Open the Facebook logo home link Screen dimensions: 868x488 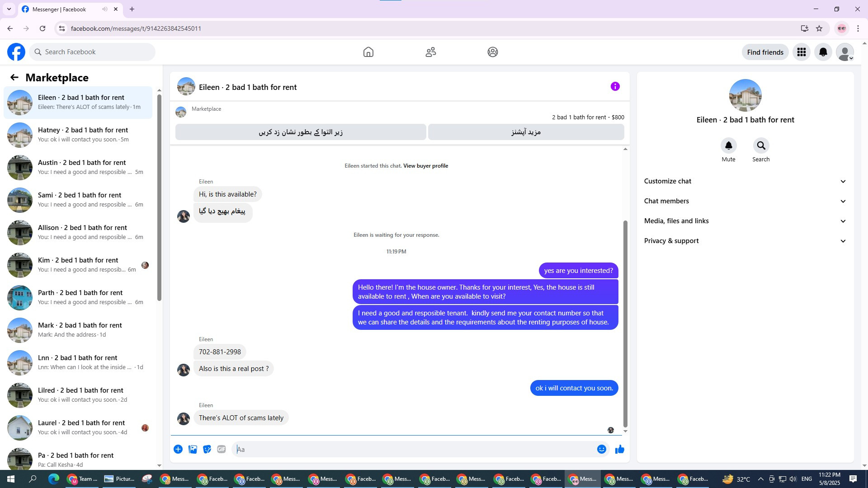point(16,52)
